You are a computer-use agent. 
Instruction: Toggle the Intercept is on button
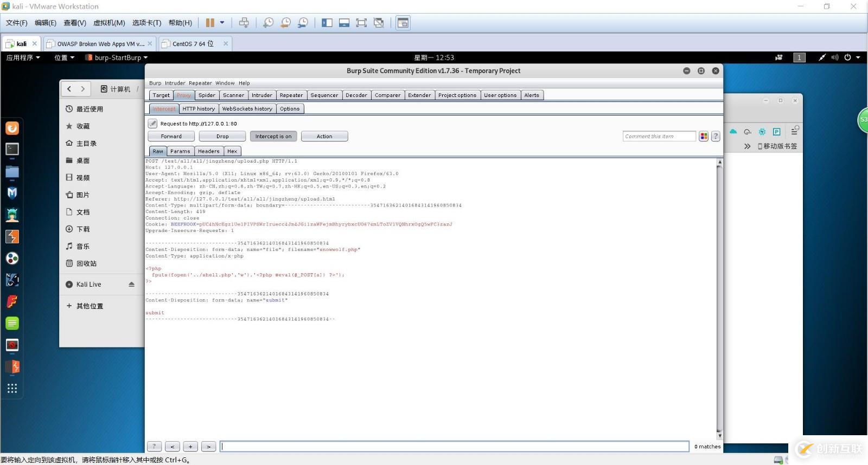[273, 137]
